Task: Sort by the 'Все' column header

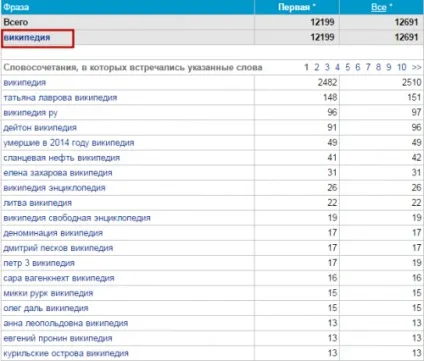Action: (x=378, y=7)
